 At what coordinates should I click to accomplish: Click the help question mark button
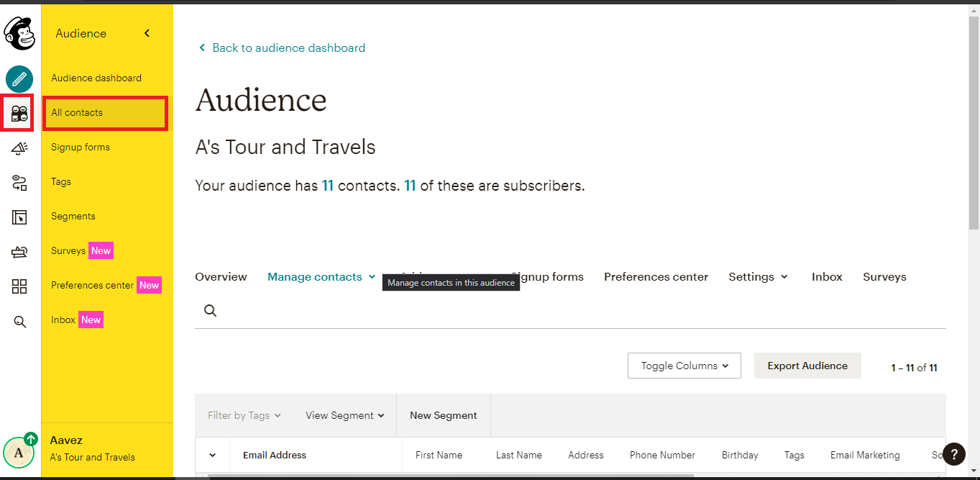pyautogui.click(x=953, y=453)
